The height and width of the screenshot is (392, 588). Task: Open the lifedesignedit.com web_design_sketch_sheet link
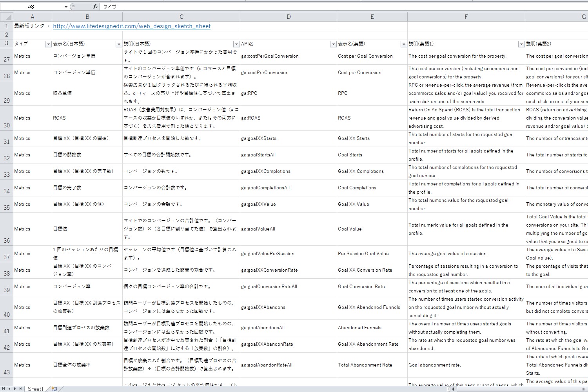(132, 26)
